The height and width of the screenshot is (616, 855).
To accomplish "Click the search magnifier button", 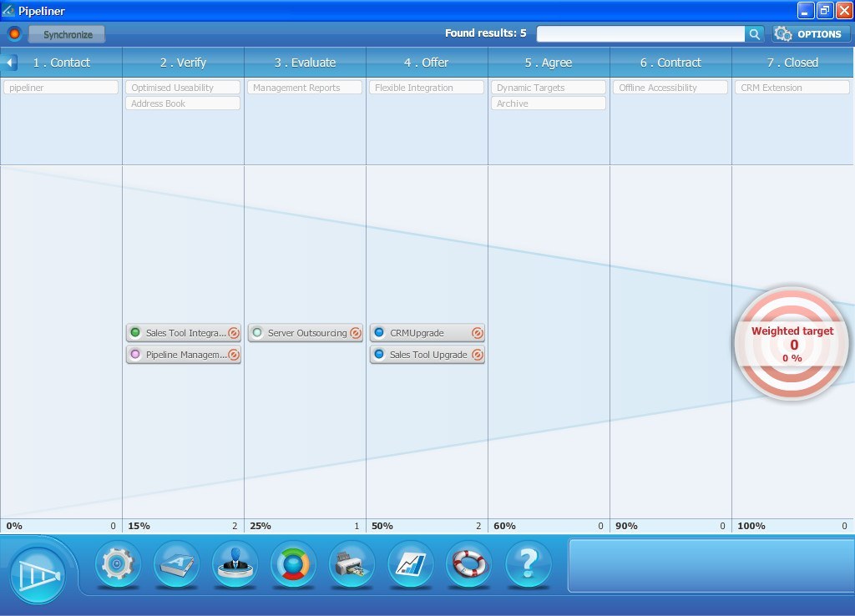I will [754, 33].
